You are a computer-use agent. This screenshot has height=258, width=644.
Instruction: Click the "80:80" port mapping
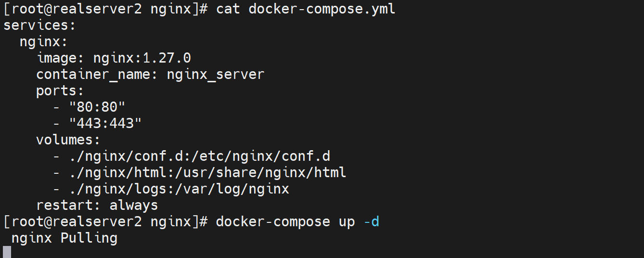(97, 107)
